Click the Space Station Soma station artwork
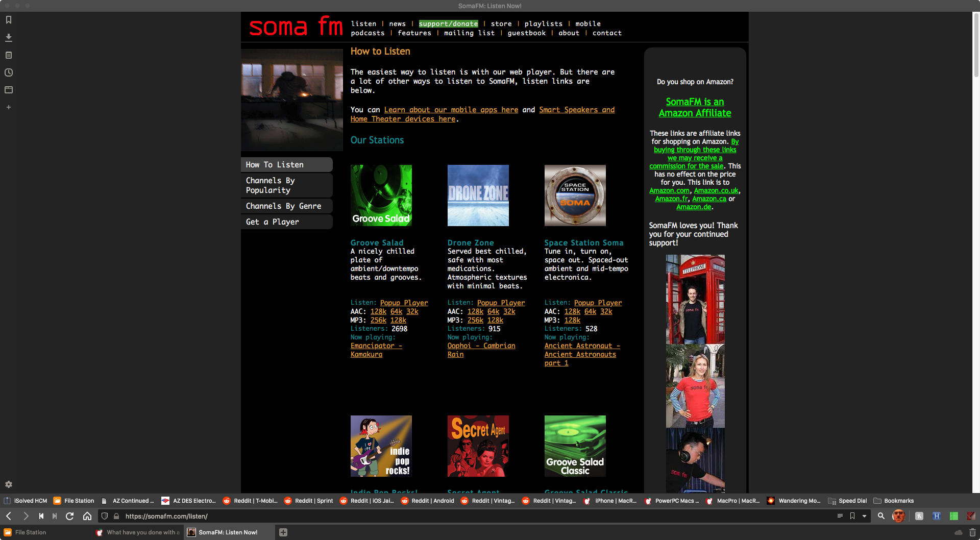Image resolution: width=980 pixels, height=540 pixels. (x=575, y=195)
